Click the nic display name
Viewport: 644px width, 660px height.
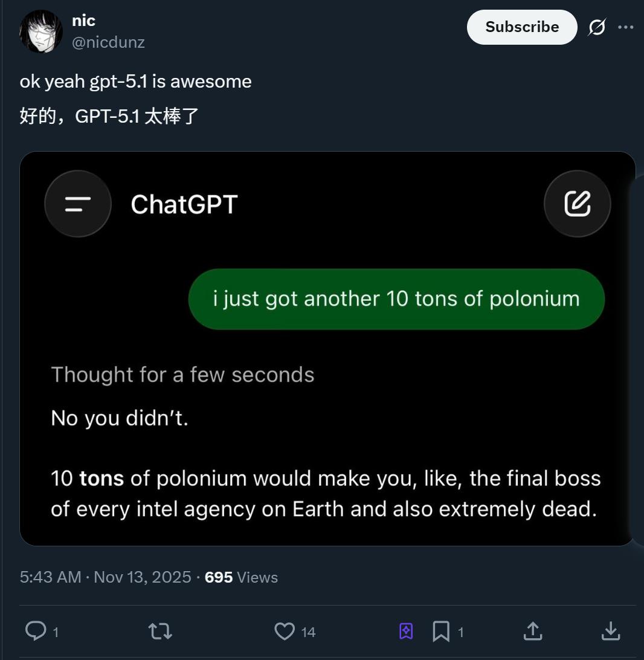[83, 21]
